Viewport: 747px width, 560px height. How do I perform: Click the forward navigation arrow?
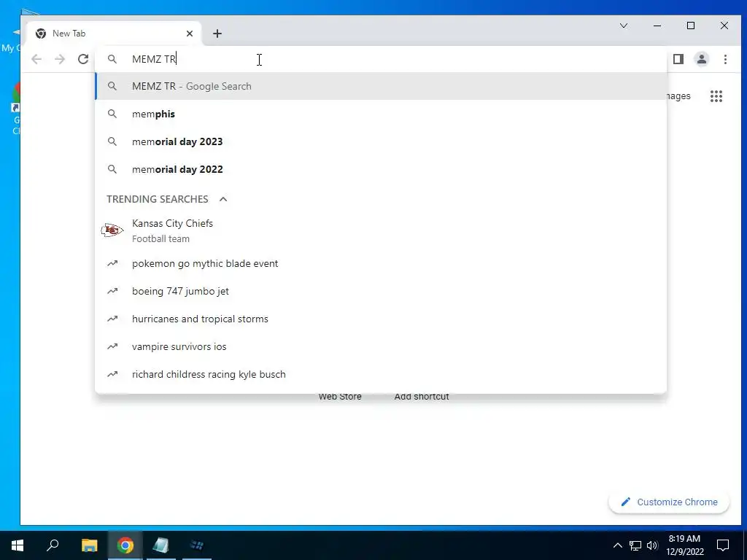pyautogui.click(x=60, y=59)
